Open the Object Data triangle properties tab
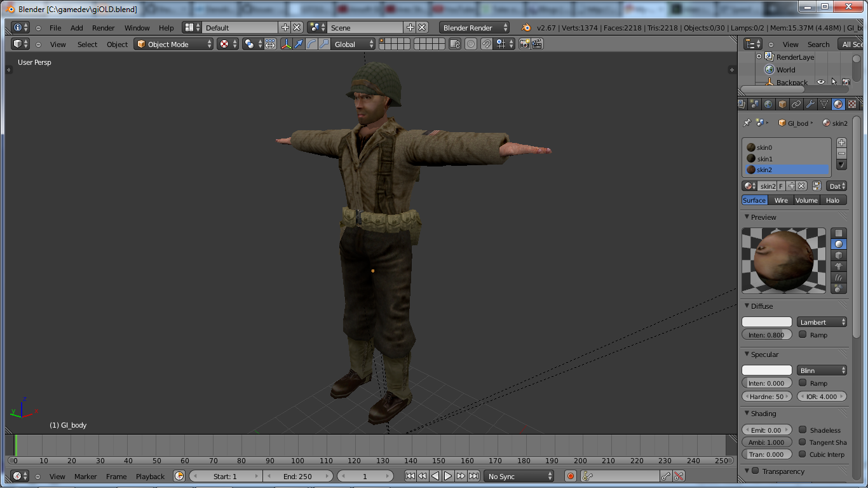 click(824, 104)
